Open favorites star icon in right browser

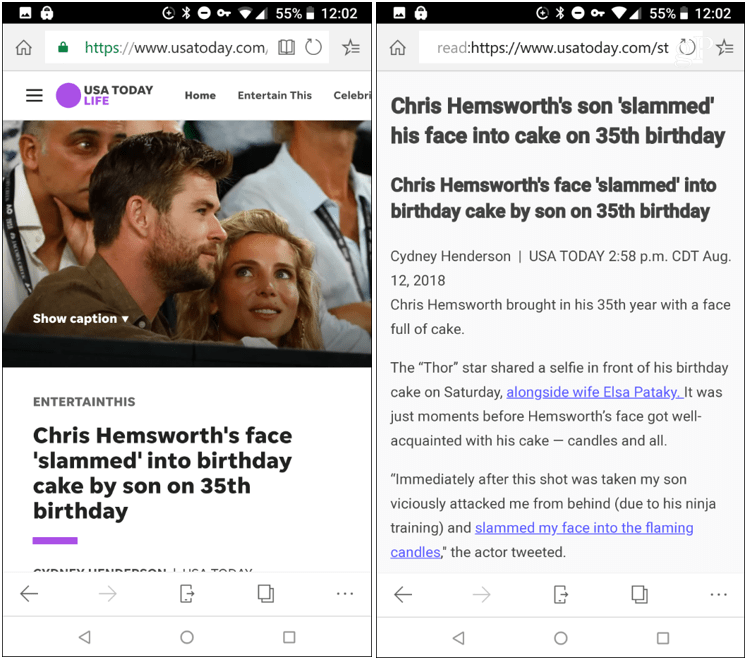(x=725, y=47)
